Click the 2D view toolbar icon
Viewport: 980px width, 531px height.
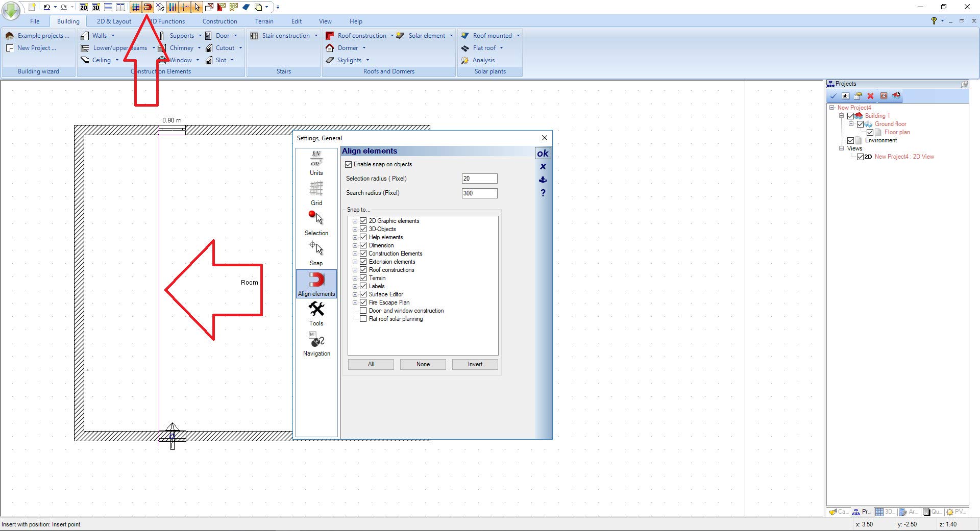(x=83, y=7)
